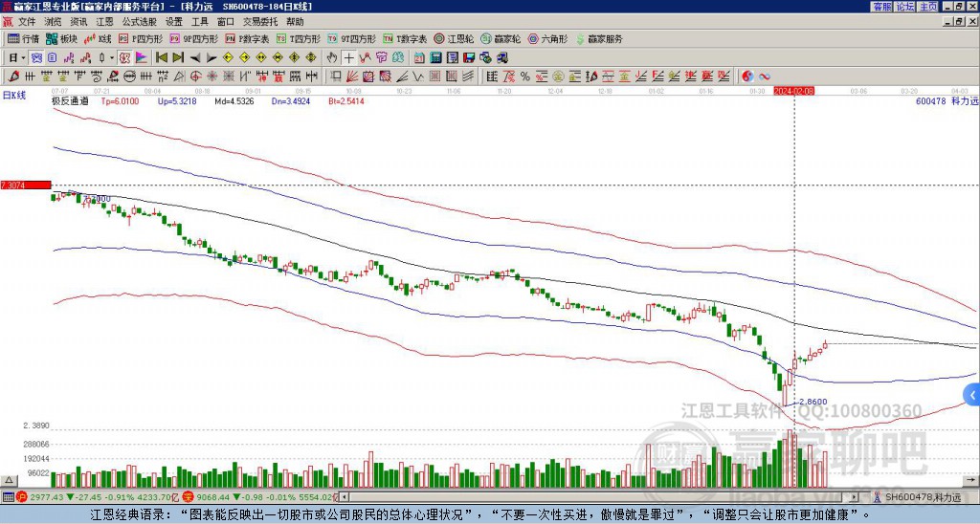The width and height of the screenshot is (980, 524).
Task: Jump to first bar icon
Action: point(161,58)
